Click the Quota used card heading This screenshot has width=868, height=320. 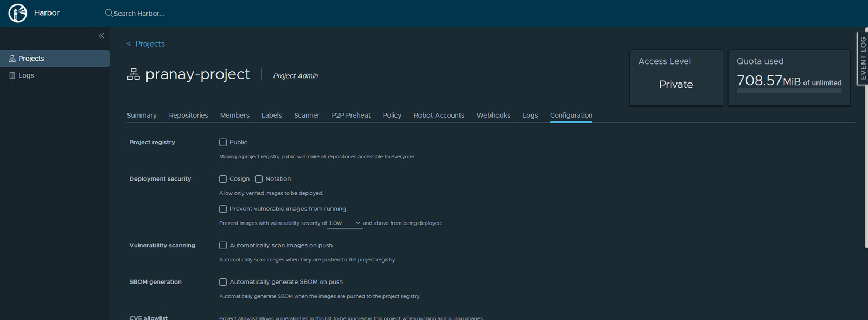tap(760, 61)
